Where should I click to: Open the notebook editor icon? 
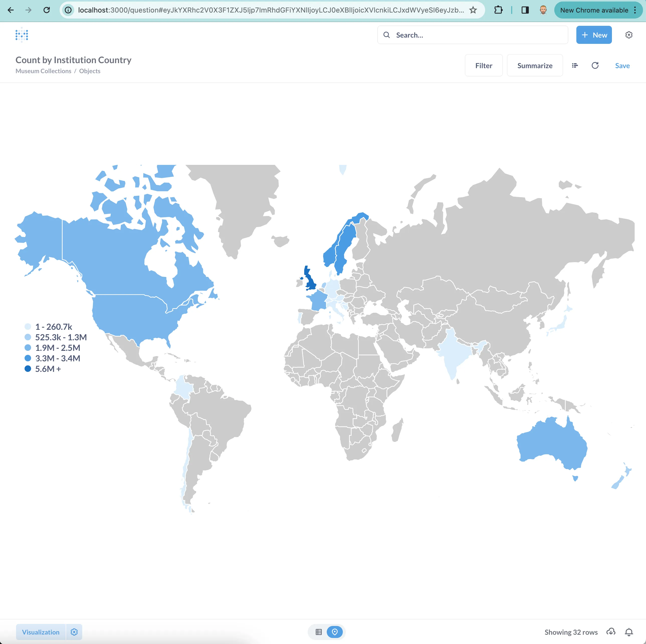pos(575,65)
